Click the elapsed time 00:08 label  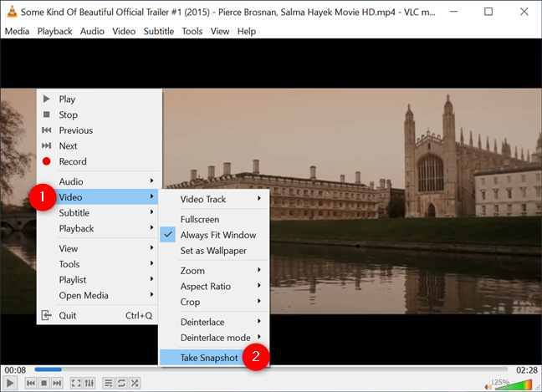[x=15, y=370]
